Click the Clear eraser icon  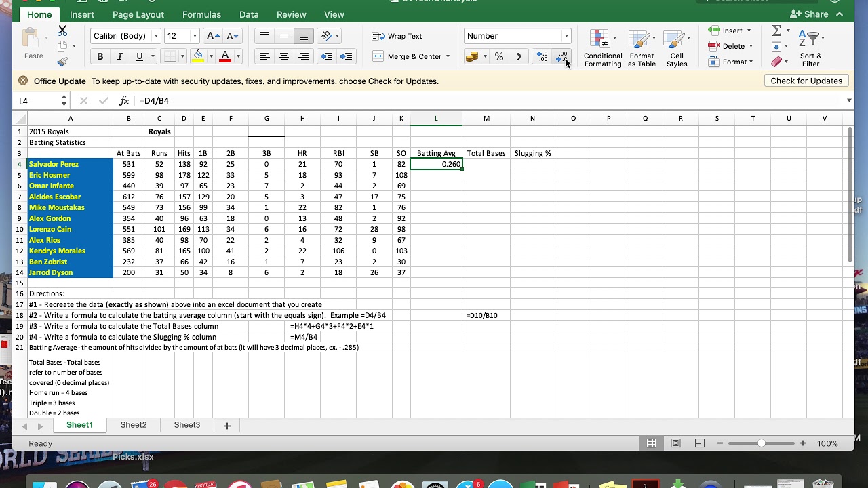tap(777, 62)
